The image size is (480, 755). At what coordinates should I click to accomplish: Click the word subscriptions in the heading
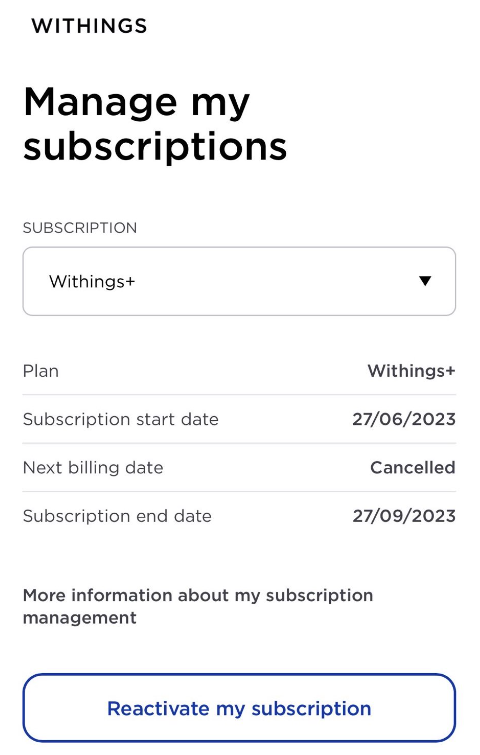(x=155, y=146)
